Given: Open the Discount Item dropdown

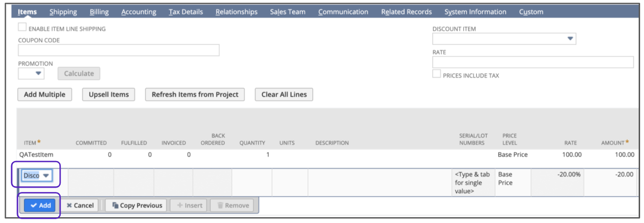Looking at the screenshot, I should click(x=570, y=39).
